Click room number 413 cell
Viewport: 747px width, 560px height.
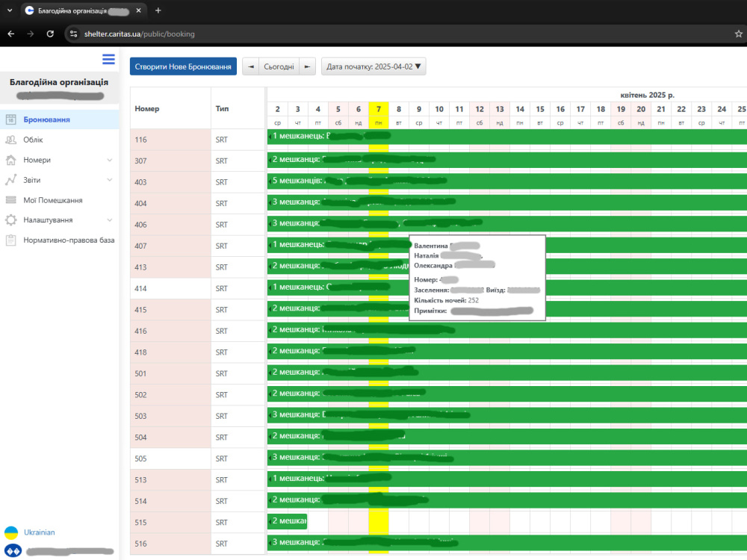tap(170, 267)
